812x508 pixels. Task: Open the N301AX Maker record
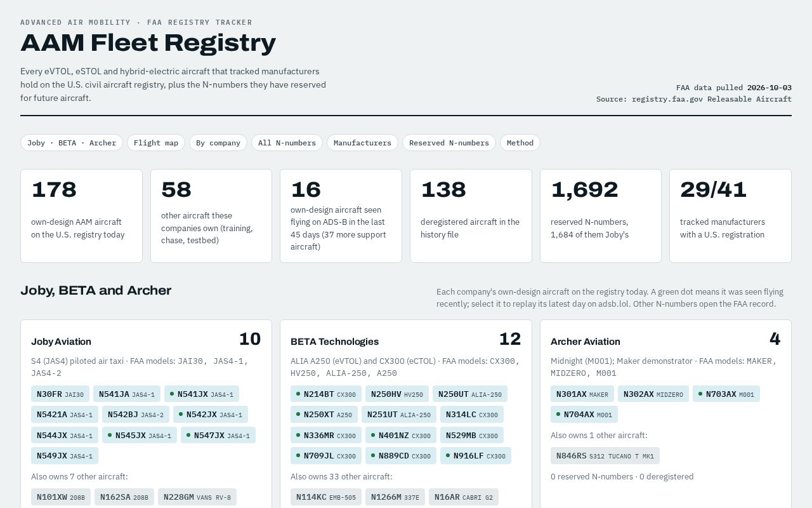point(582,394)
